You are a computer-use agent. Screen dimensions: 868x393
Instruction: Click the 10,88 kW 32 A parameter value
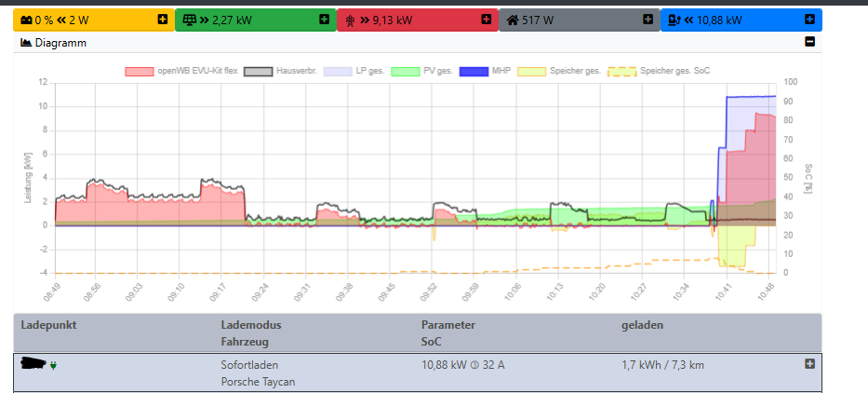(462, 365)
